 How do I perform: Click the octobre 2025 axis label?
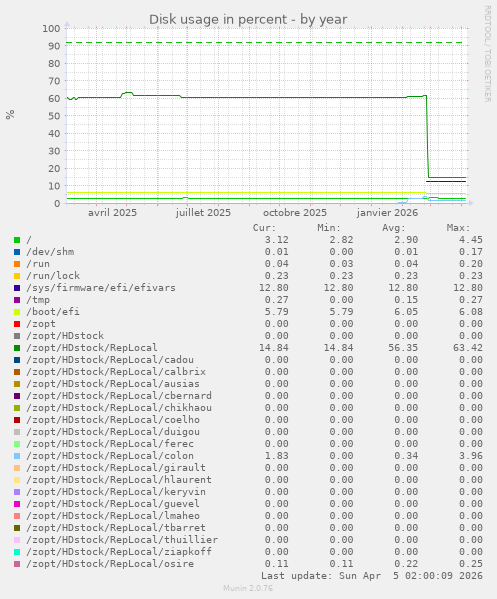point(295,213)
